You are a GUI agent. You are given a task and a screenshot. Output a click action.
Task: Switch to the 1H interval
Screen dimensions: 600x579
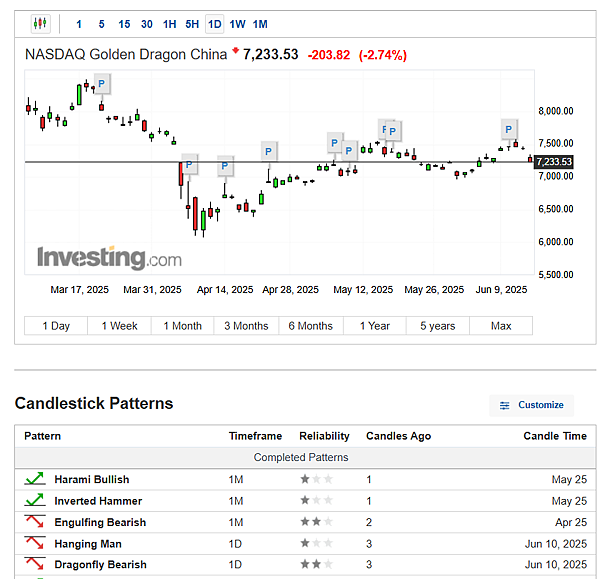coord(170,24)
